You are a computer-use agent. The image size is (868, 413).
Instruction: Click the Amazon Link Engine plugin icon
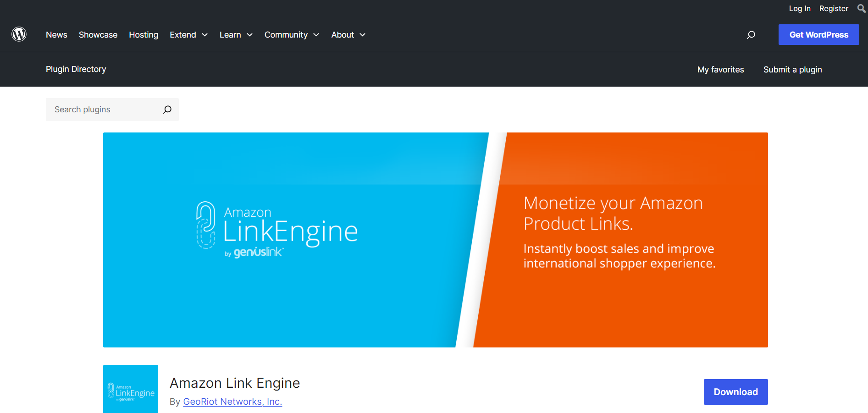click(131, 389)
